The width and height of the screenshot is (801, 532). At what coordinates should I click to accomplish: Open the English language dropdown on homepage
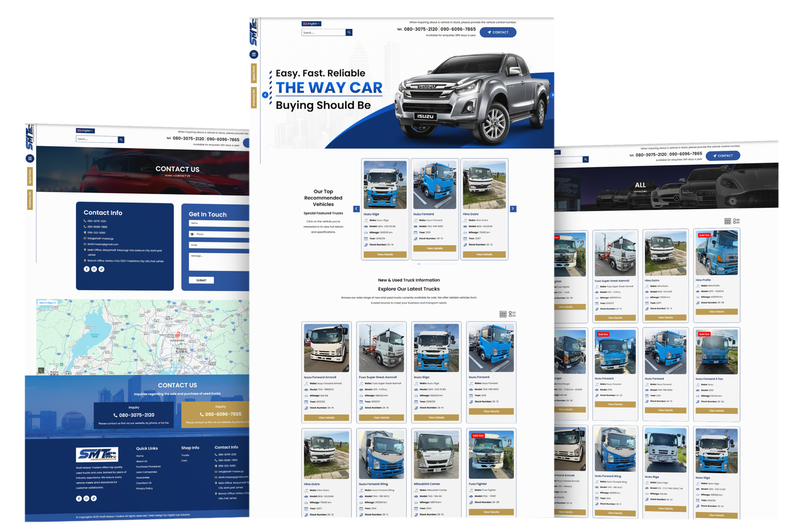coord(311,24)
